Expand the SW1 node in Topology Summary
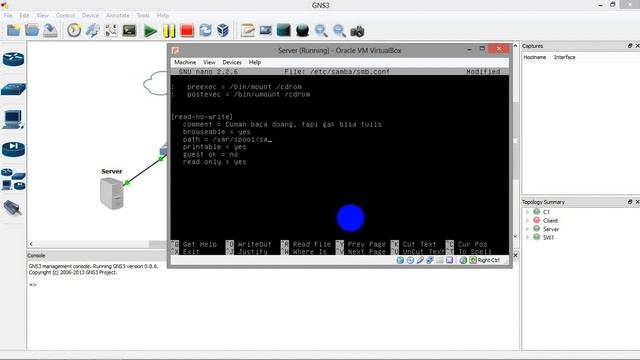The height and width of the screenshot is (360, 640). [x=527, y=237]
